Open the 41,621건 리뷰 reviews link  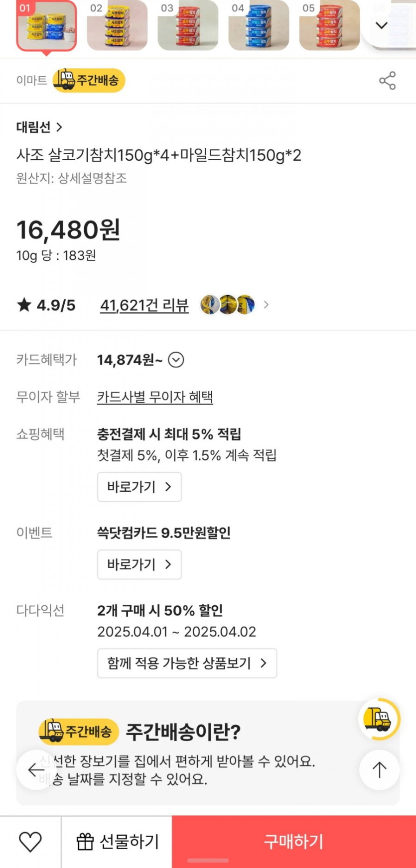tap(144, 305)
